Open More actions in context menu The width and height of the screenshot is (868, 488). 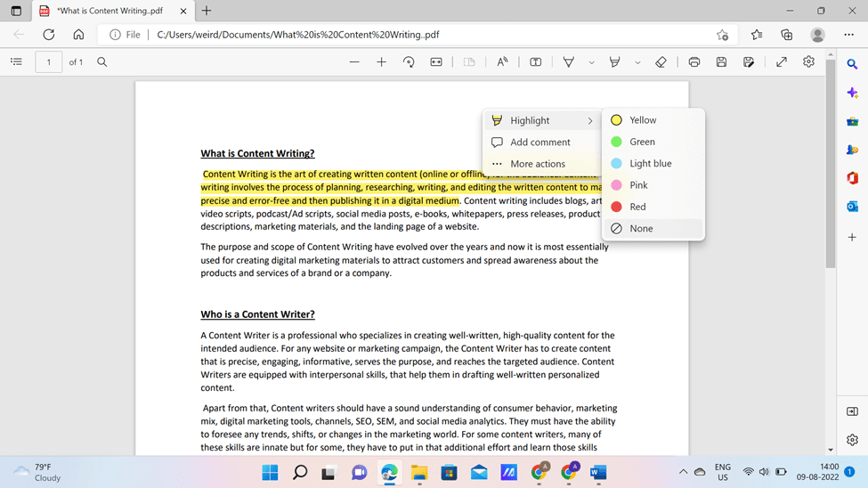coord(542,164)
